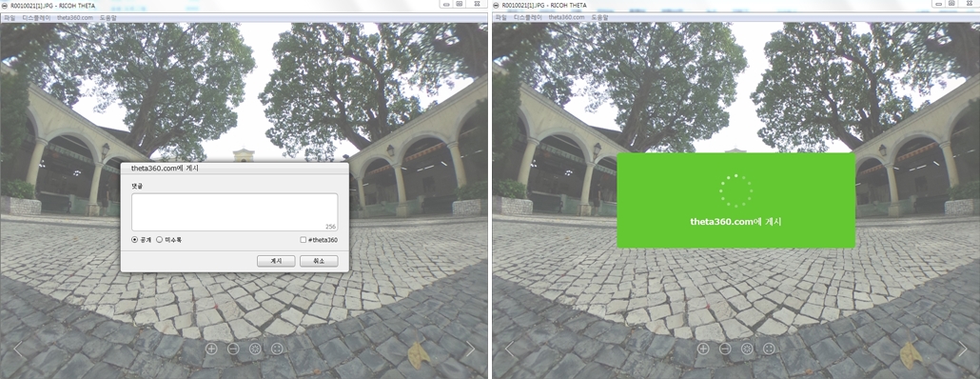The image size is (980, 379).
Task: Zoom in with plus icon in left viewer
Action: click(211, 349)
